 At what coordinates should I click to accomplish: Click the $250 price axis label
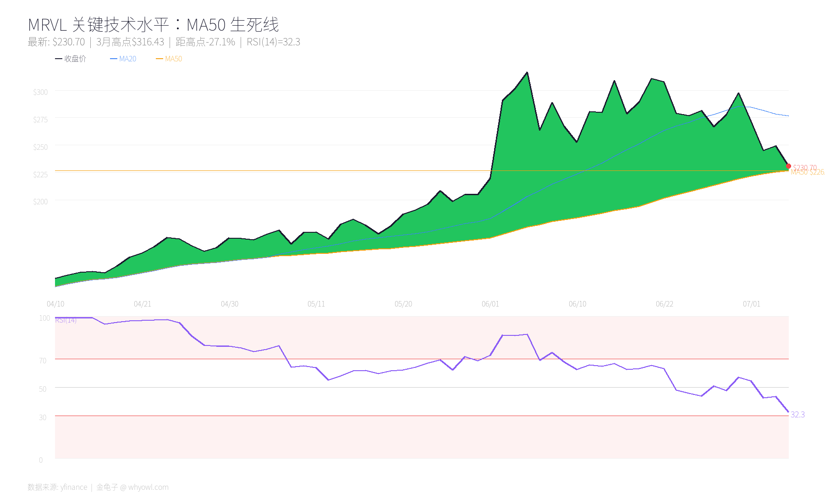click(x=40, y=147)
